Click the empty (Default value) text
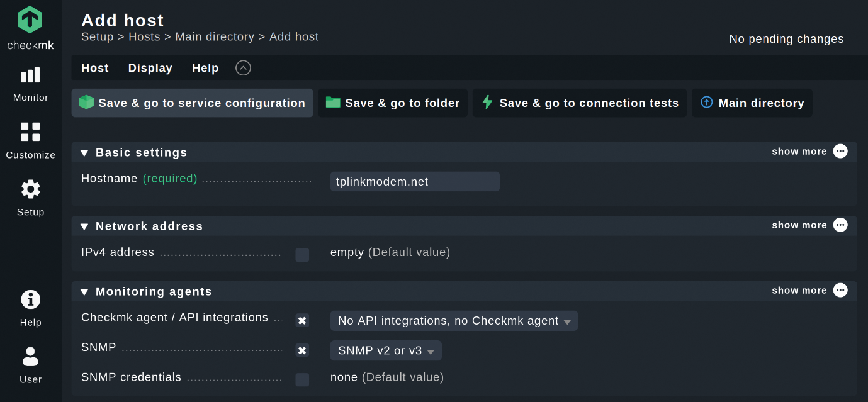The width and height of the screenshot is (868, 402). (x=390, y=252)
